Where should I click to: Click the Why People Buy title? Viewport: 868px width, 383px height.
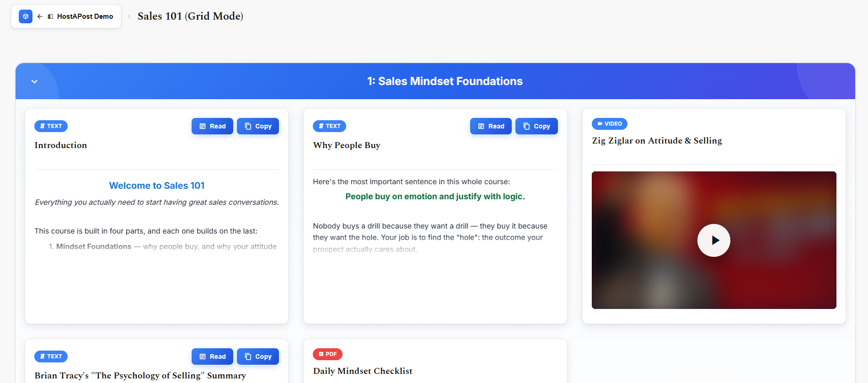click(x=347, y=145)
